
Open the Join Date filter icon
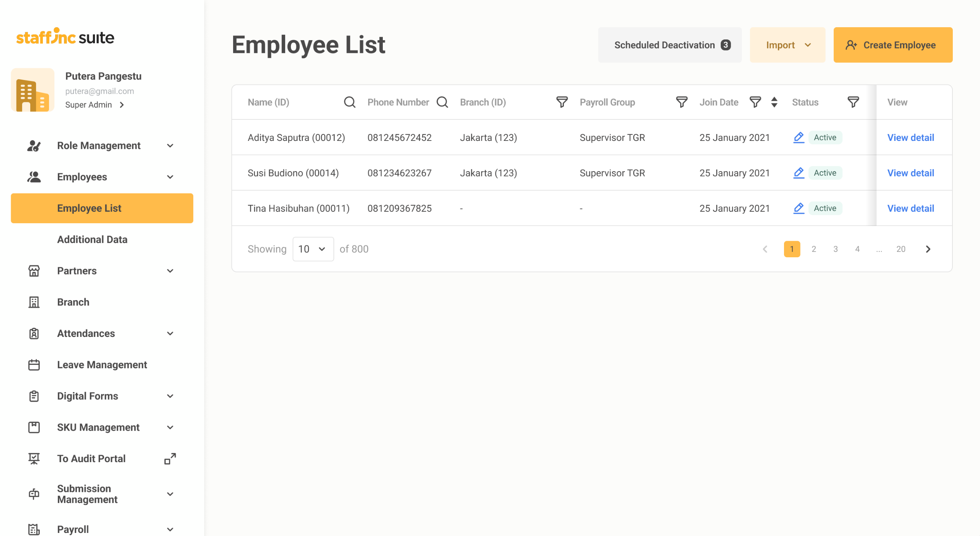(x=755, y=102)
